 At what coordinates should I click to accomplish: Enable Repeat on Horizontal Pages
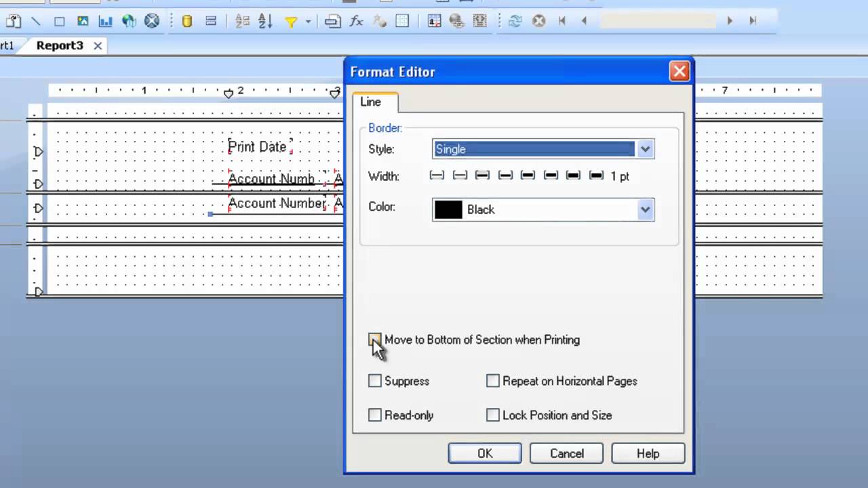point(493,381)
